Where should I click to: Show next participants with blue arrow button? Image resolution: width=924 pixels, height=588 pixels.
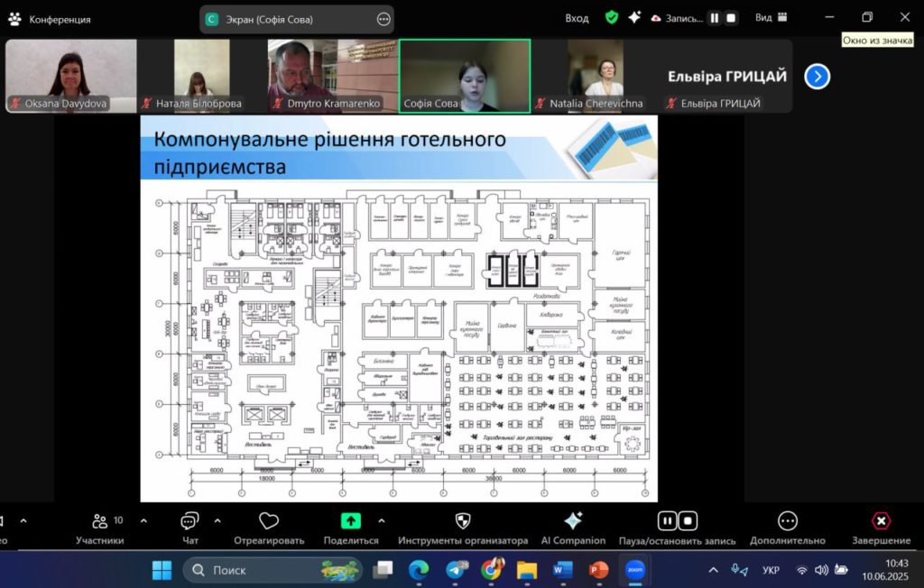pyautogui.click(x=817, y=77)
